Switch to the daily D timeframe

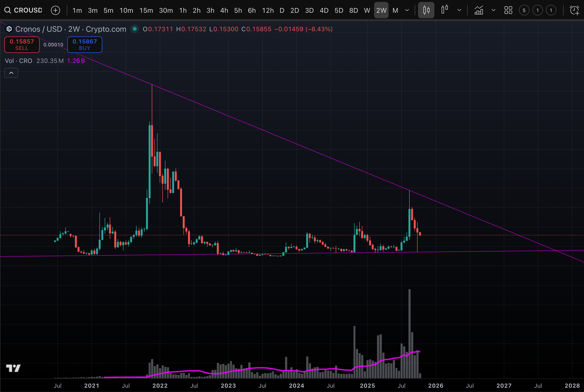click(x=282, y=10)
